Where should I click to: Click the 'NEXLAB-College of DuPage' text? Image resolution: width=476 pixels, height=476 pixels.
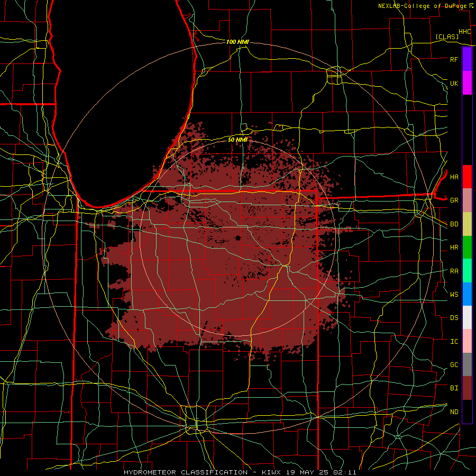[x=422, y=6]
